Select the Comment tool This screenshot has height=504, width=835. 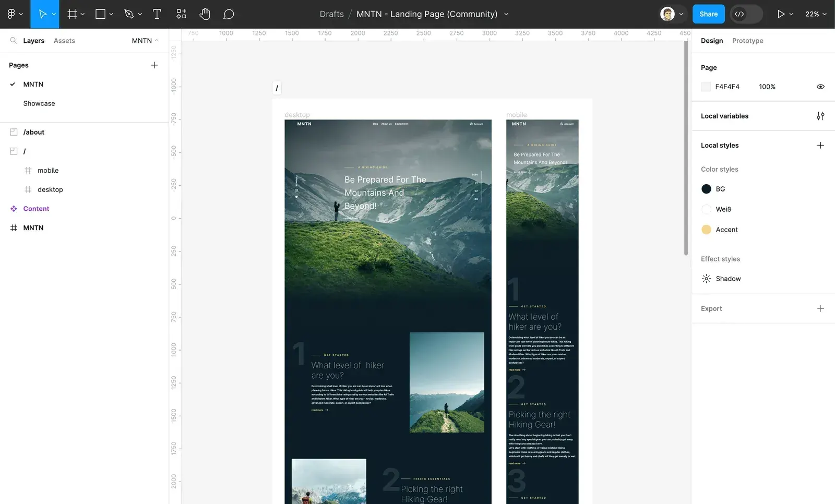229,14
